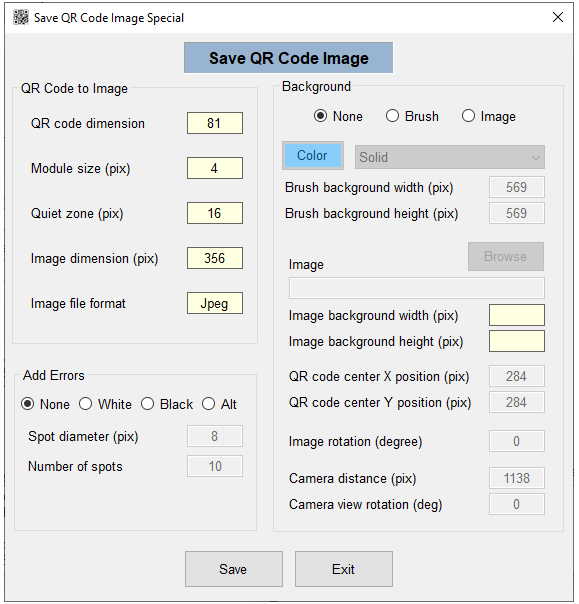Screen dimensions: 579x604
Task: Close the Save QR Code Image Special window
Action: (x=557, y=17)
